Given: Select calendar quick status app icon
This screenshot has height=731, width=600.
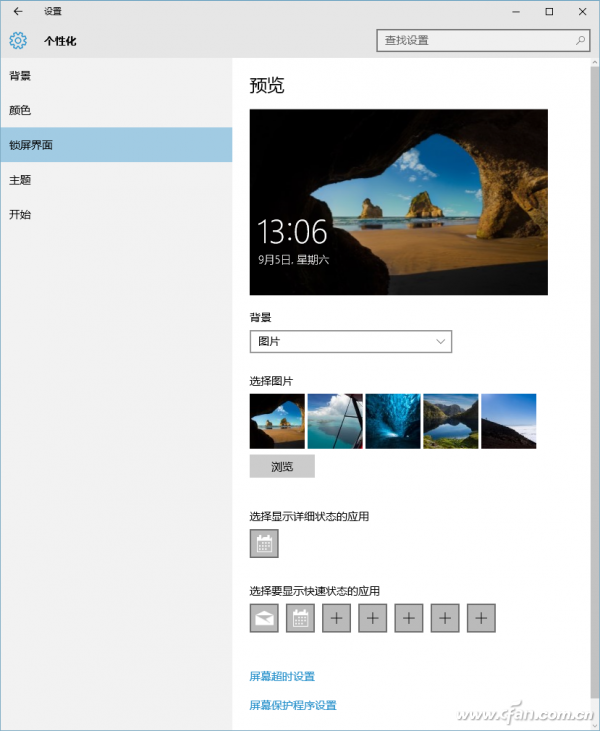Looking at the screenshot, I should pos(300,618).
